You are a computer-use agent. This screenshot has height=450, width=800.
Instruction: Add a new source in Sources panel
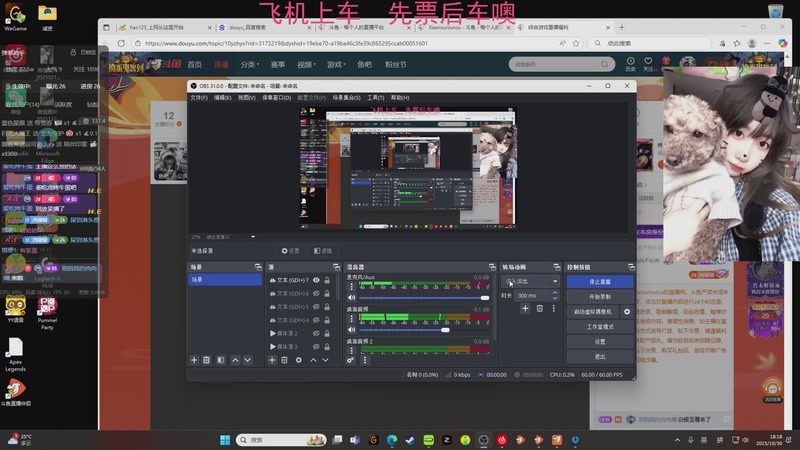point(272,360)
